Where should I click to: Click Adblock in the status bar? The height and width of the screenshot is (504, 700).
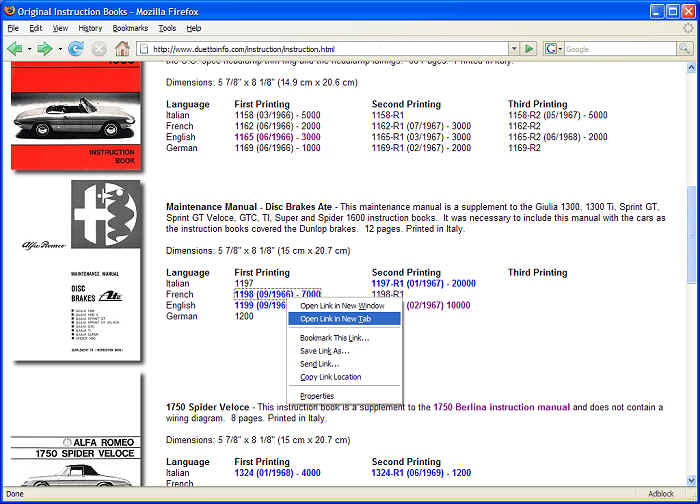(x=661, y=494)
